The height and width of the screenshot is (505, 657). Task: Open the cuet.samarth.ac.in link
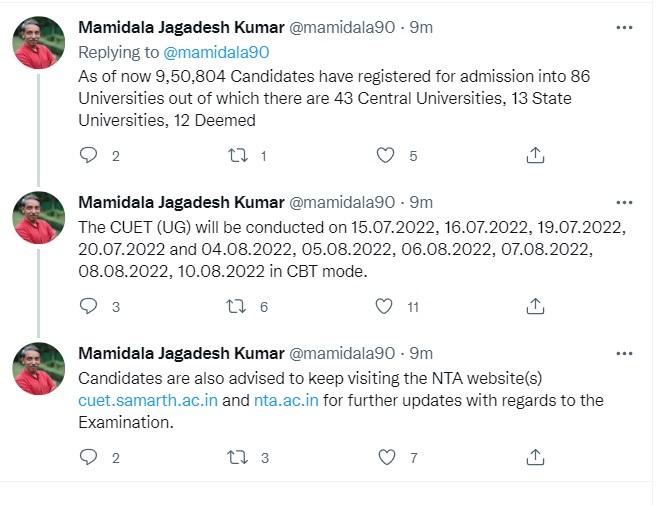point(147,401)
